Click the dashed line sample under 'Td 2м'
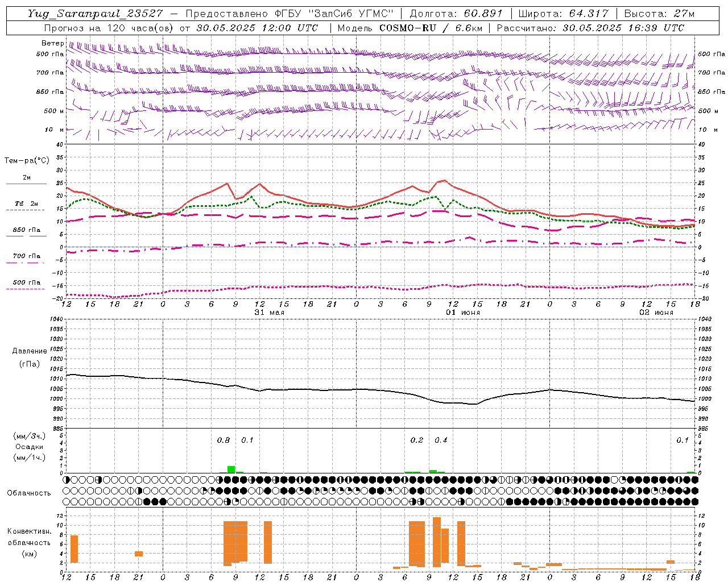728x582 pixels. [x=25, y=210]
